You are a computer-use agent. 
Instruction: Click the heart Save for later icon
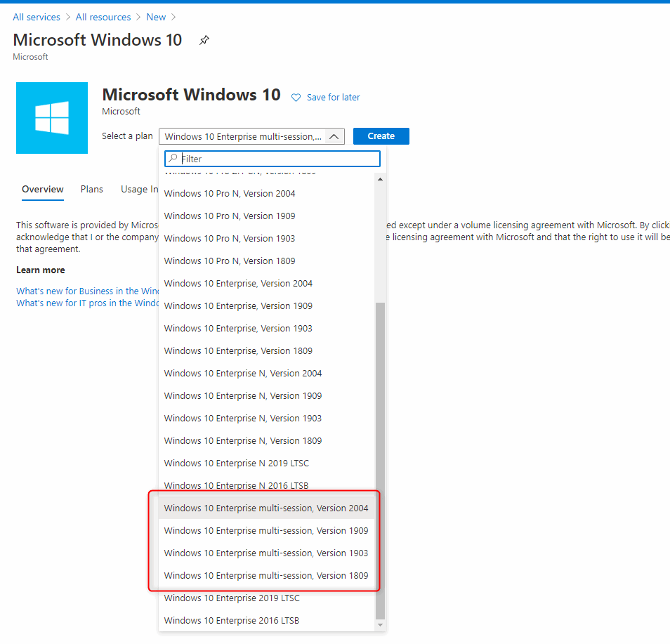point(296,98)
